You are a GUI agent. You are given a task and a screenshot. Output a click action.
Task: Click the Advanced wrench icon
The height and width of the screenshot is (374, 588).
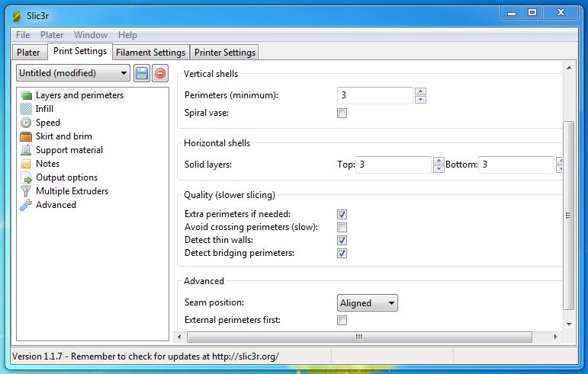pos(26,205)
